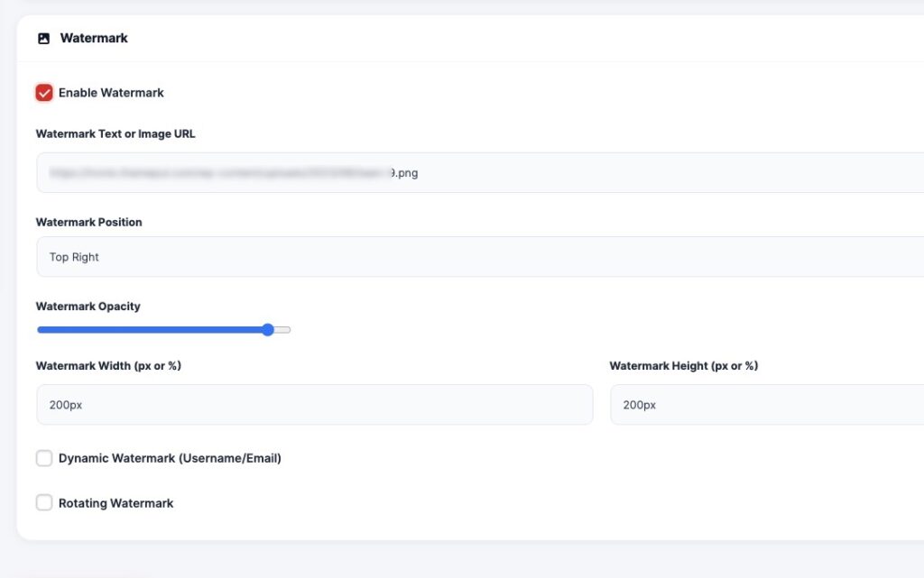Uncheck the Enable Watermark checkbox
Viewport: 924px width, 578px height.
tap(44, 93)
